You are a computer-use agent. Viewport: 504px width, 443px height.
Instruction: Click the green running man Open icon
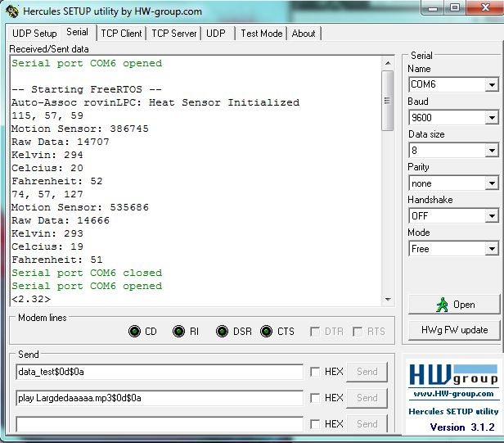[443, 305]
